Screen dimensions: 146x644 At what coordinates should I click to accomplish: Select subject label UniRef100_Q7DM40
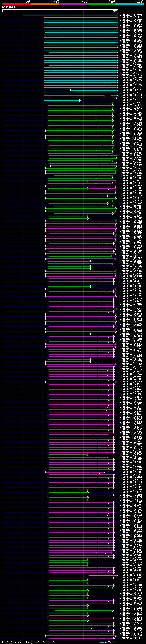(131, 75)
